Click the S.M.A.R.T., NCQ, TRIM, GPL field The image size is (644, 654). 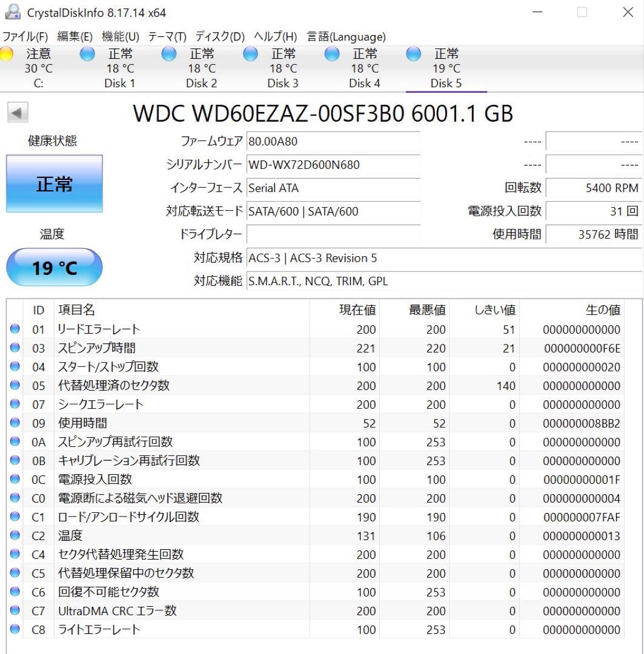tap(444, 281)
